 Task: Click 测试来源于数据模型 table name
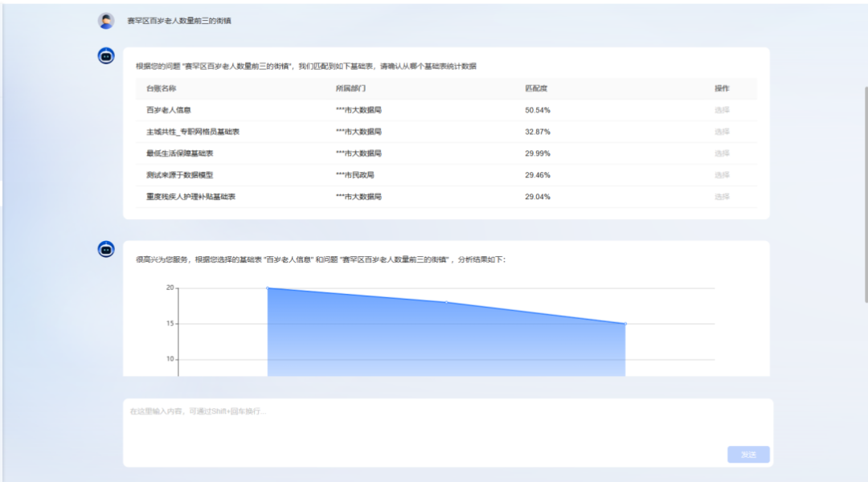pos(179,175)
